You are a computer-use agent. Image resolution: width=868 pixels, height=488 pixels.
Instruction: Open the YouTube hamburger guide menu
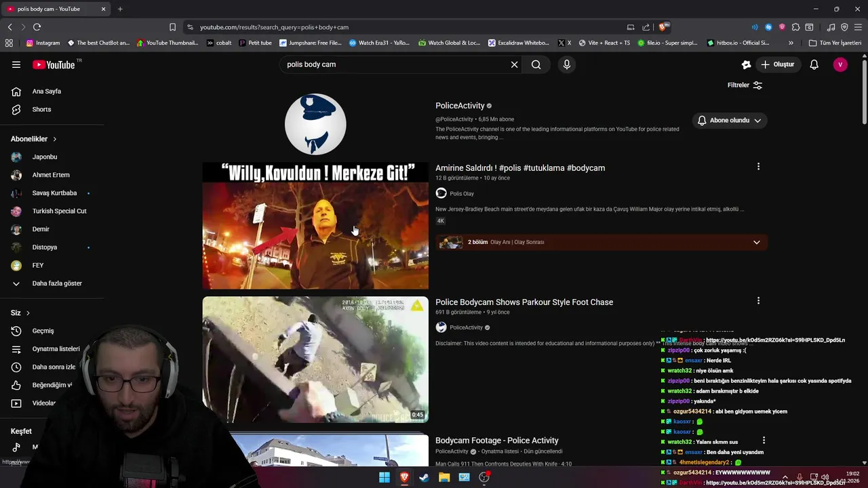(16, 64)
